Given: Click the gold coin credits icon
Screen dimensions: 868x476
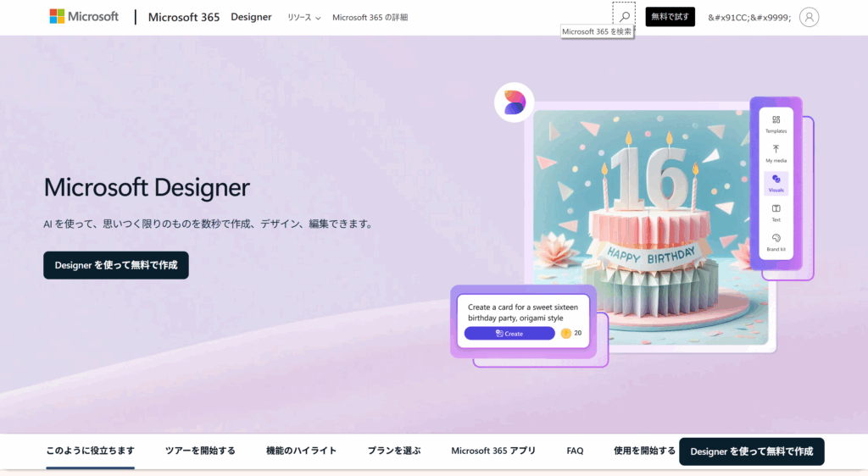Looking at the screenshot, I should point(565,333).
